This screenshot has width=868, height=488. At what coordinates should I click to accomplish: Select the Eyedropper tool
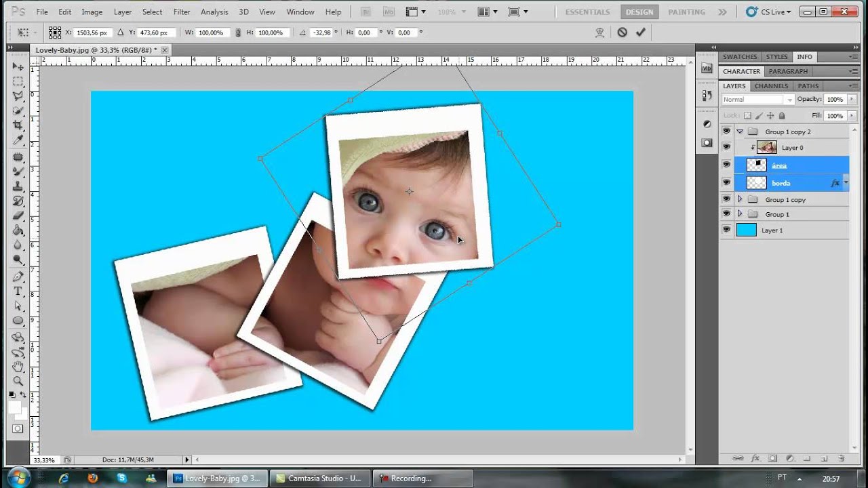pyautogui.click(x=18, y=140)
